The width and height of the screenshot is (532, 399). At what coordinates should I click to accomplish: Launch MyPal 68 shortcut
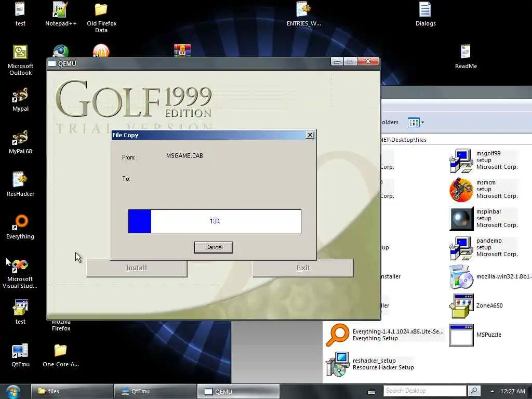tap(20, 142)
